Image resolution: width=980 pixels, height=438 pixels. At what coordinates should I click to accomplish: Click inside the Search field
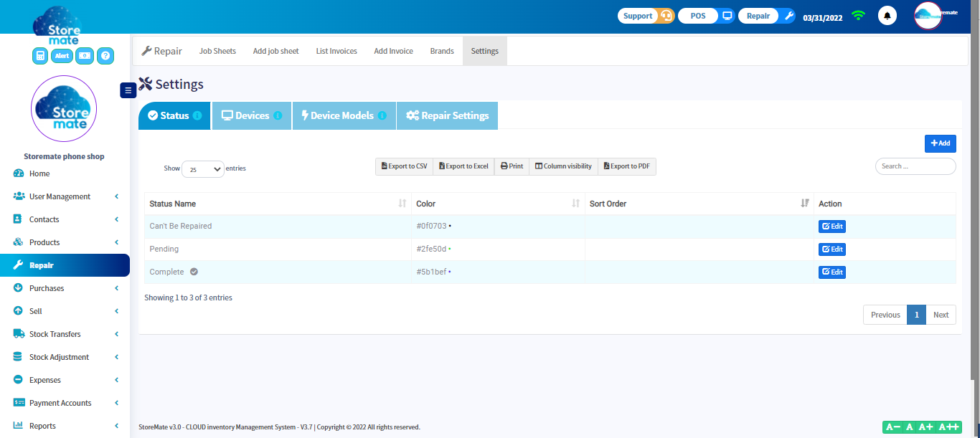pos(915,166)
